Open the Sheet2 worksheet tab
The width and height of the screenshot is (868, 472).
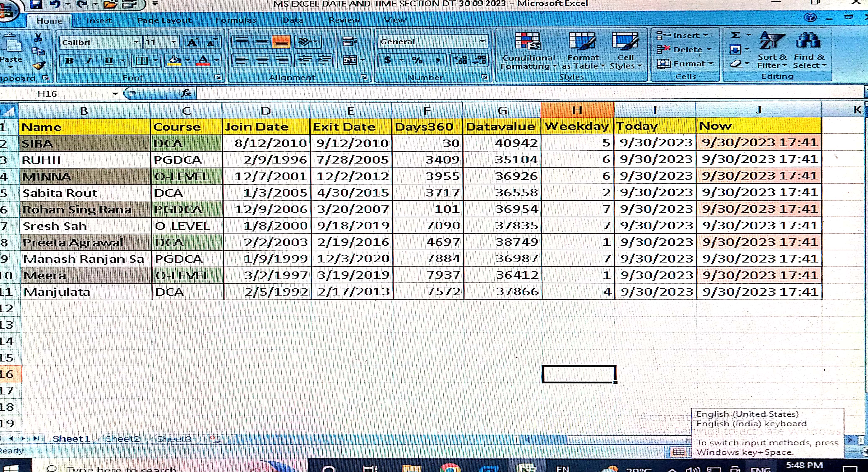click(122, 439)
